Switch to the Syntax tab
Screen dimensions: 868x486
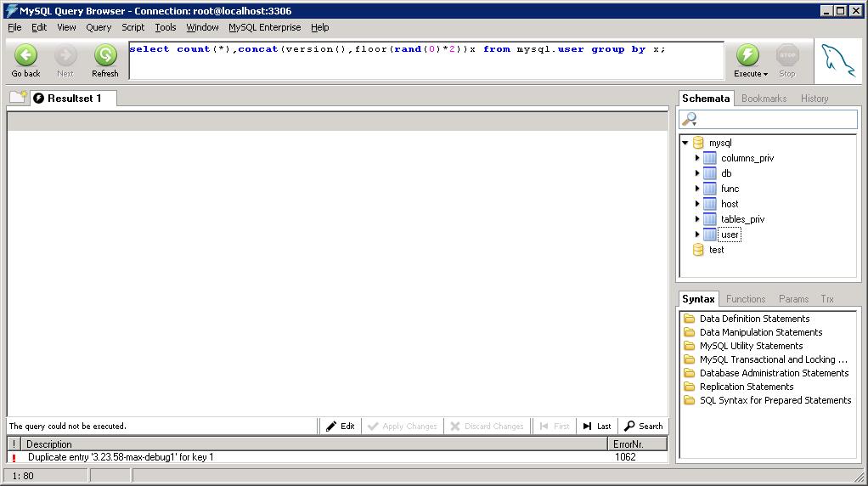coord(699,299)
